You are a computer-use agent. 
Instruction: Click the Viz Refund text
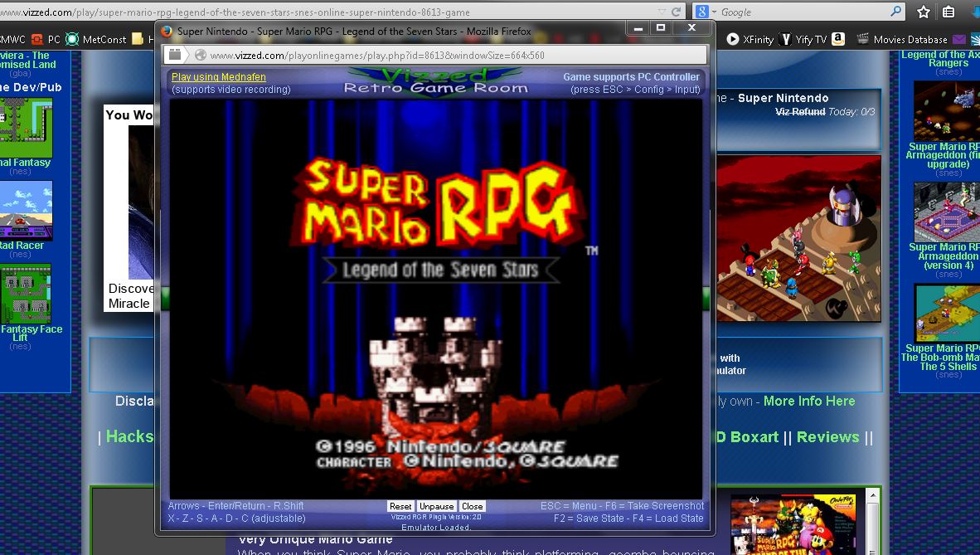click(x=800, y=112)
